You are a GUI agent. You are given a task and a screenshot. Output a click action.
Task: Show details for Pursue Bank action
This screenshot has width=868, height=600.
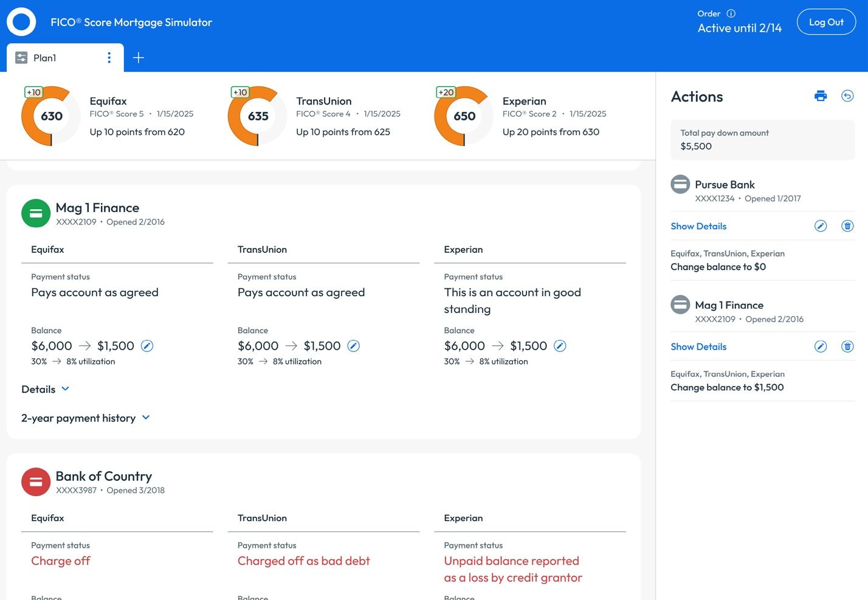698,226
